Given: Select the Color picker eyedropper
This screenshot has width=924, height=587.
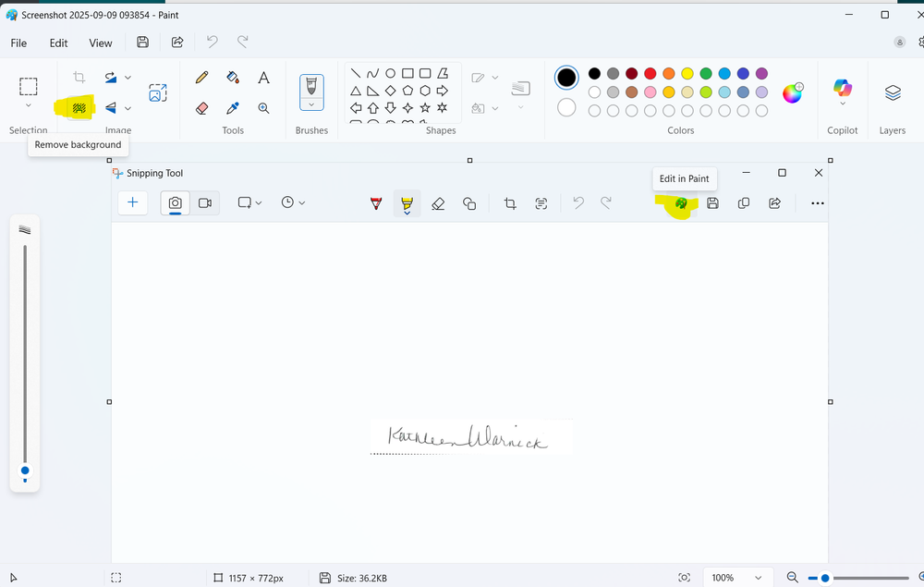Looking at the screenshot, I should pyautogui.click(x=233, y=108).
